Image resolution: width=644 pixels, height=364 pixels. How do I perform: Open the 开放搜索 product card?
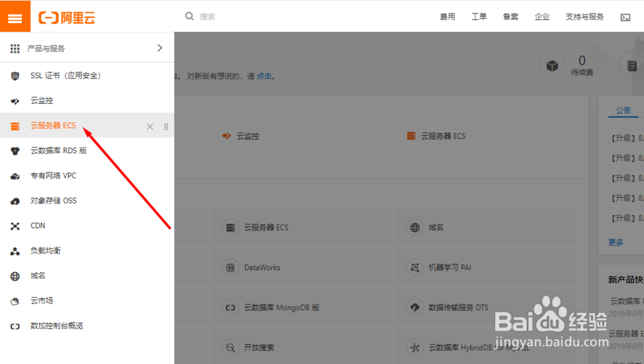point(301,347)
